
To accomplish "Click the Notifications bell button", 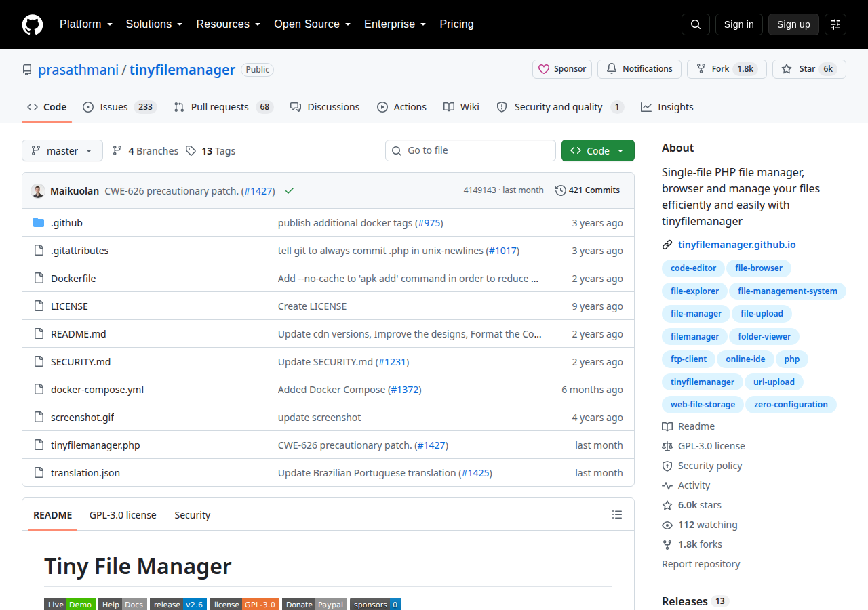I will point(639,69).
